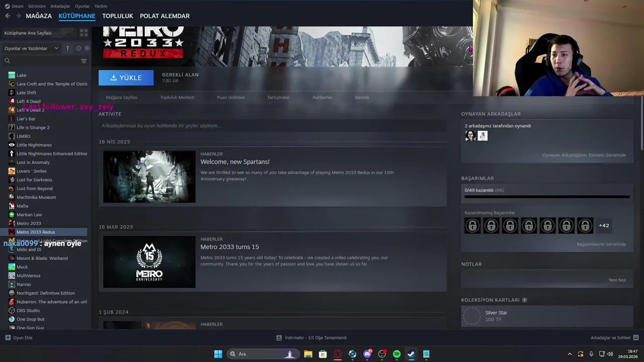Go to the TOPLULUK tab
This screenshot has width=644, height=362.
[118, 16]
